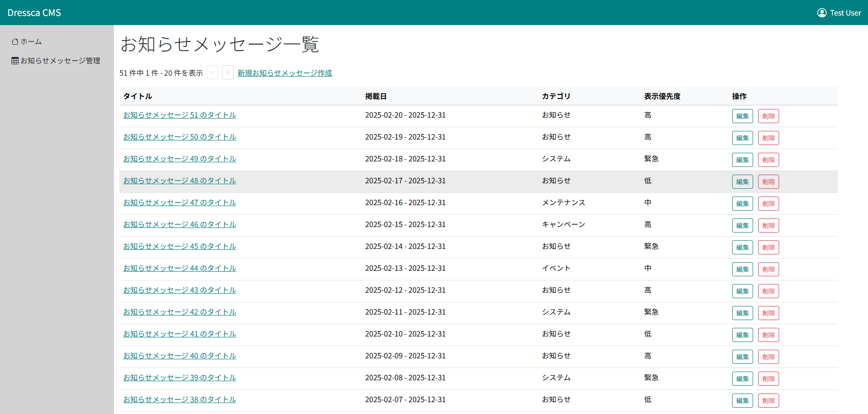Open お知らせメッセージ 47 のタイトル
This screenshot has height=414, width=868.
180,202
